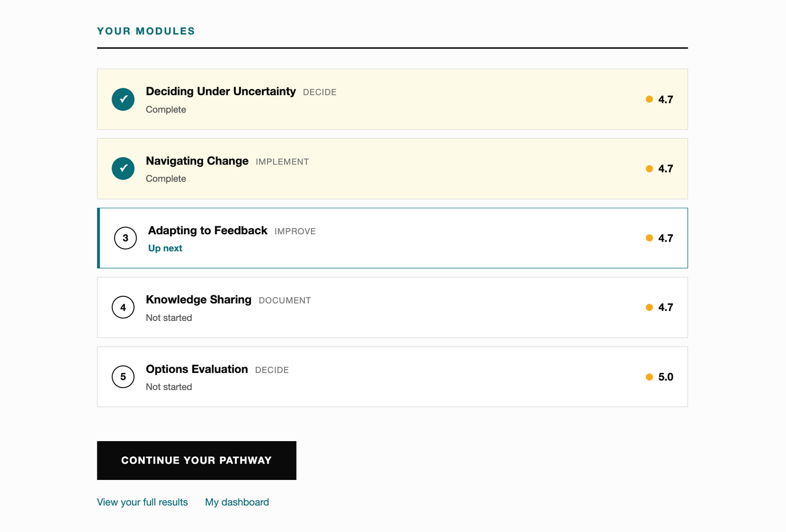The width and height of the screenshot is (786, 532).
Task: Open the Adapting to Feedback module
Action: click(x=393, y=238)
